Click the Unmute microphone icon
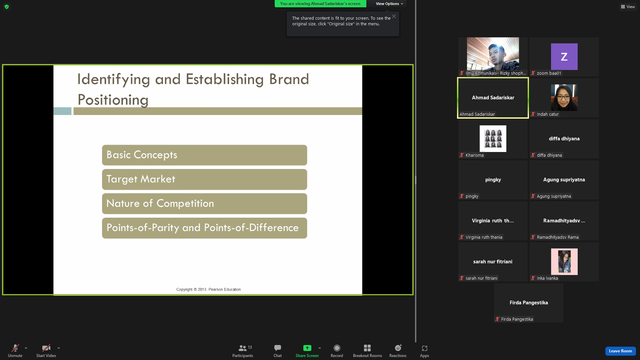The width and height of the screenshot is (640, 360). click(15, 348)
